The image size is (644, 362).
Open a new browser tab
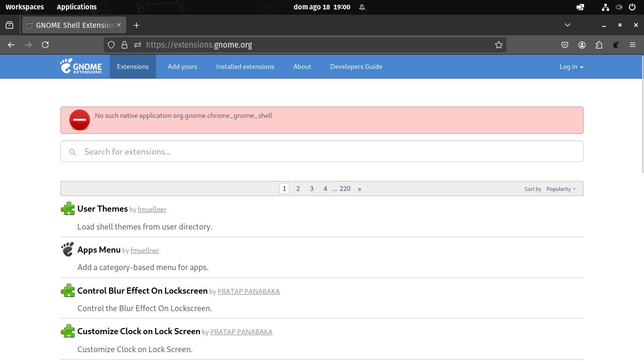pyautogui.click(x=136, y=25)
